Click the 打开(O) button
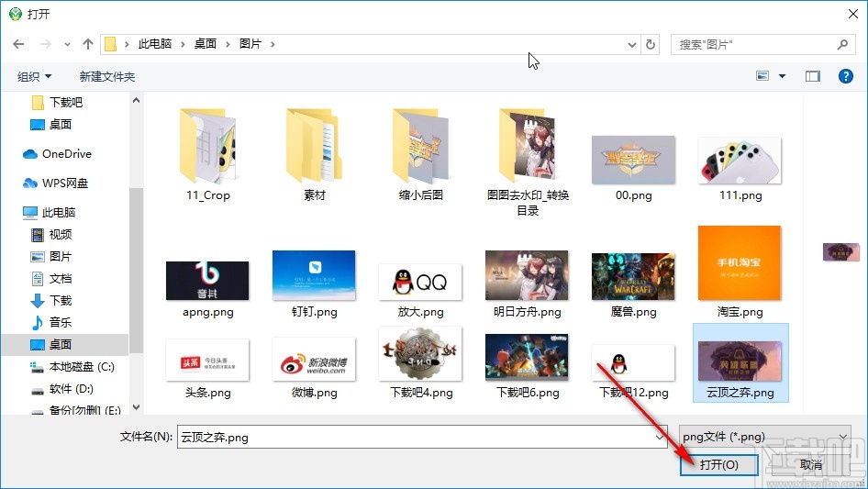Image resolution: width=868 pixels, height=489 pixels. [x=718, y=464]
